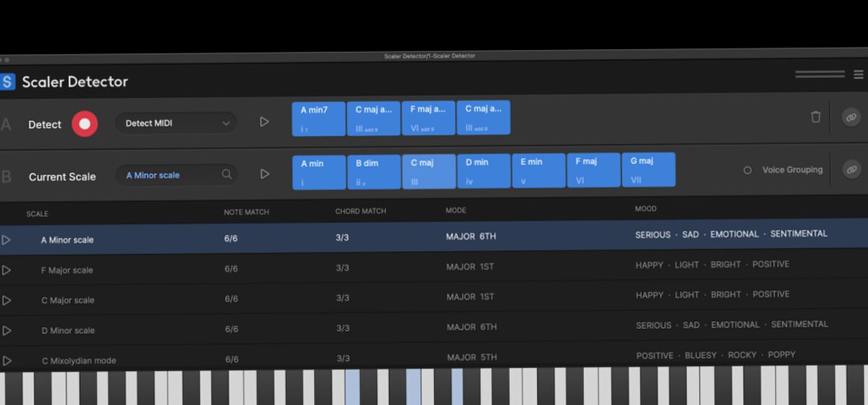Click MAJOR 5TH mode value

click(472, 357)
